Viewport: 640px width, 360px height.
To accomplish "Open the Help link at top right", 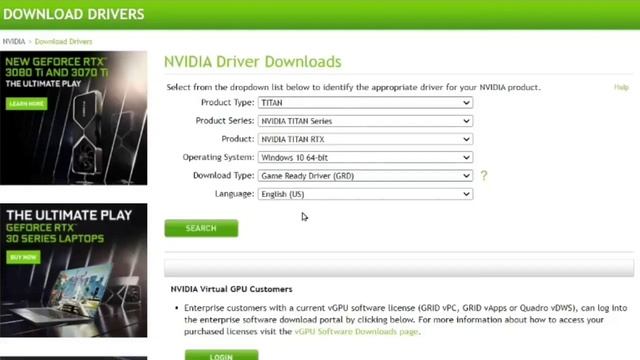I will tap(621, 87).
